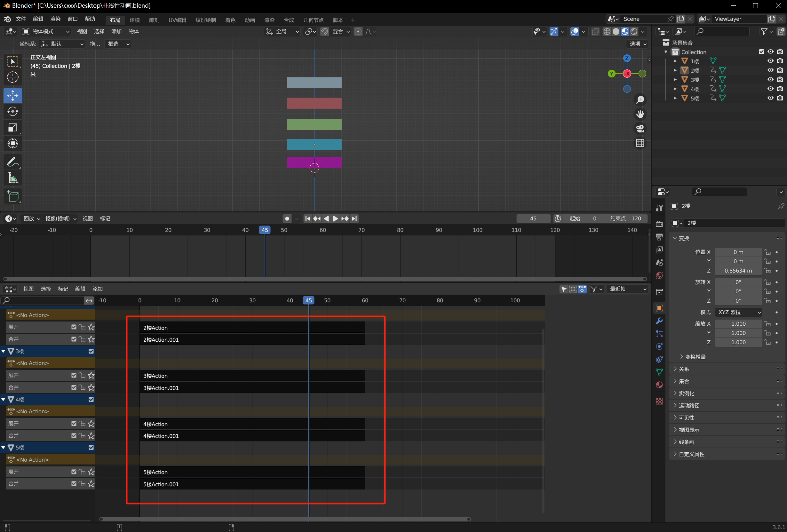The height and width of the screenshot is (532, 787).
Task: Uncheck the 4楼 NLA object checkbox
Action: pos(91,400)
